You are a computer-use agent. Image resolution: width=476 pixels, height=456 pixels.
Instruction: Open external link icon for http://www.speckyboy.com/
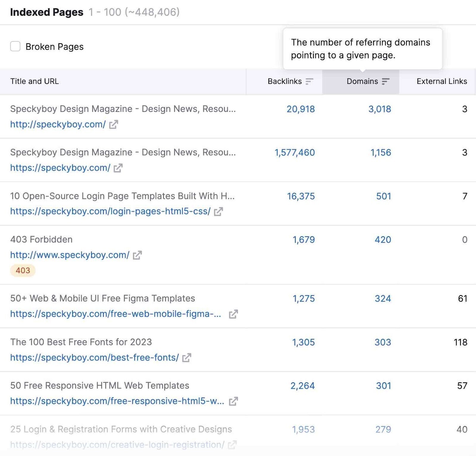[x=137, y=255]
